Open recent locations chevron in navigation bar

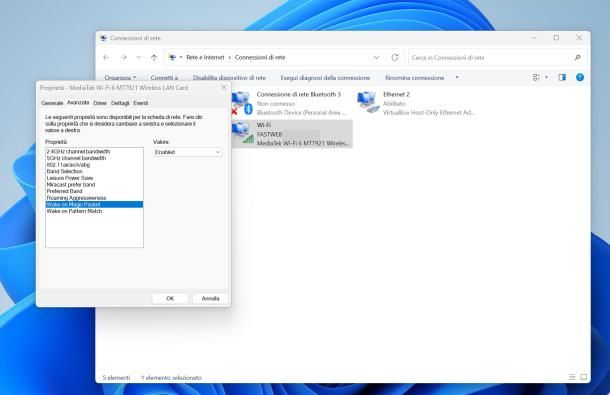(138, 58)
